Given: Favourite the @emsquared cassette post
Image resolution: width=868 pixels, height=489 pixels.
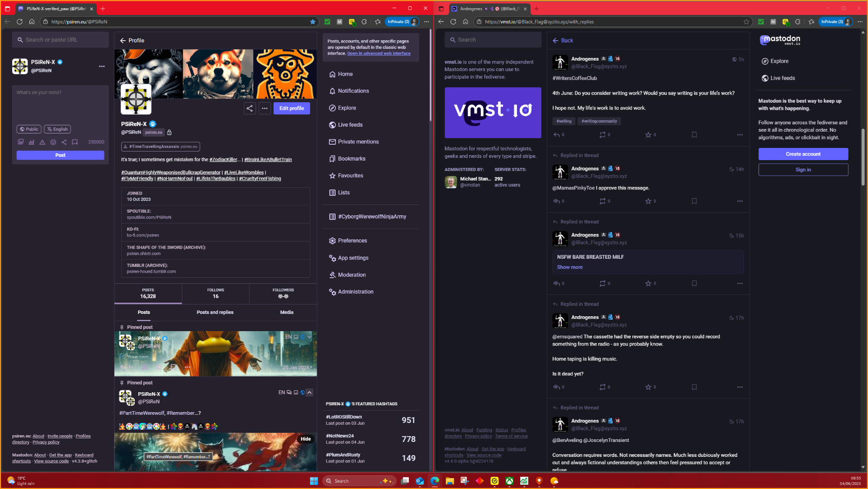Looking at the screenshot, I should [x=648, y=387].
